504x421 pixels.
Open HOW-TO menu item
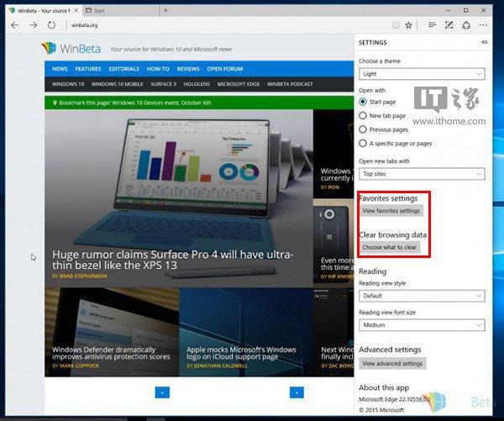[158, 69]
